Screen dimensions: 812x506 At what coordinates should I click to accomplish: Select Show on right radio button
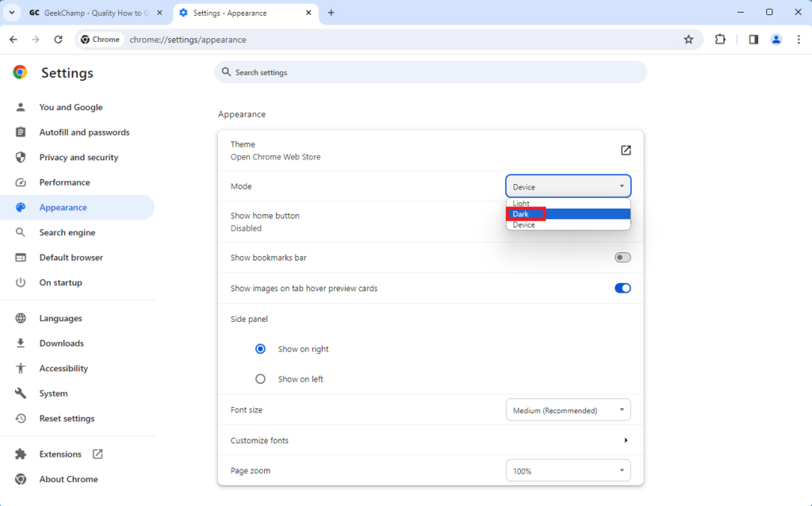click(x=260, y=349)
